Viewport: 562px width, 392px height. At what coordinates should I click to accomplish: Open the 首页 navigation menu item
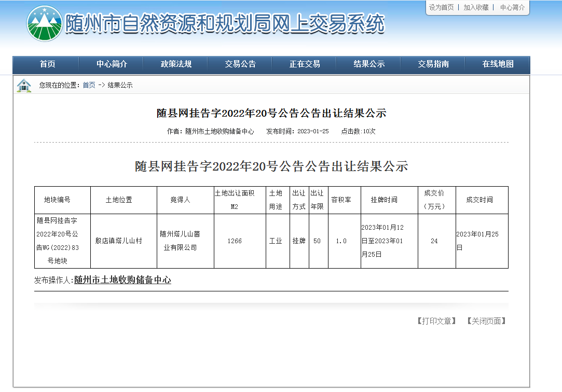tap(47, 64)
